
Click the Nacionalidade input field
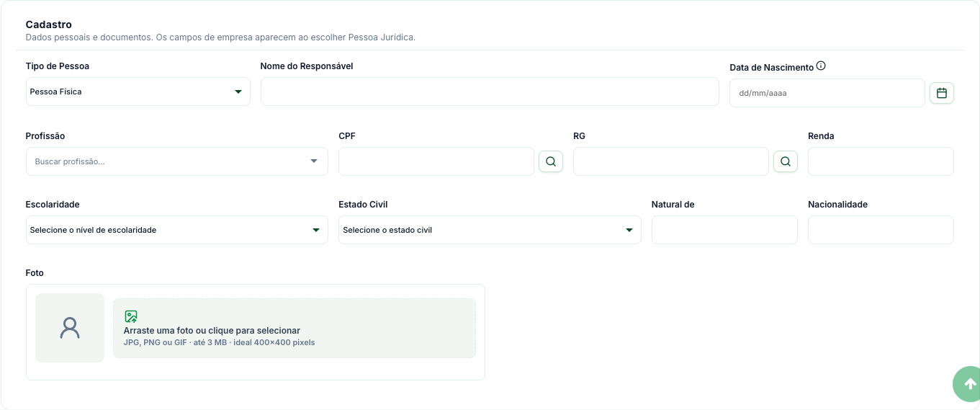(x=881, y=230)
